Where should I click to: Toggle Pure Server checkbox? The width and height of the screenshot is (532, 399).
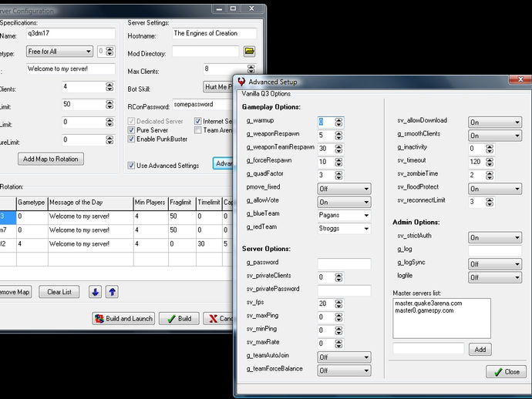point(131,130)
